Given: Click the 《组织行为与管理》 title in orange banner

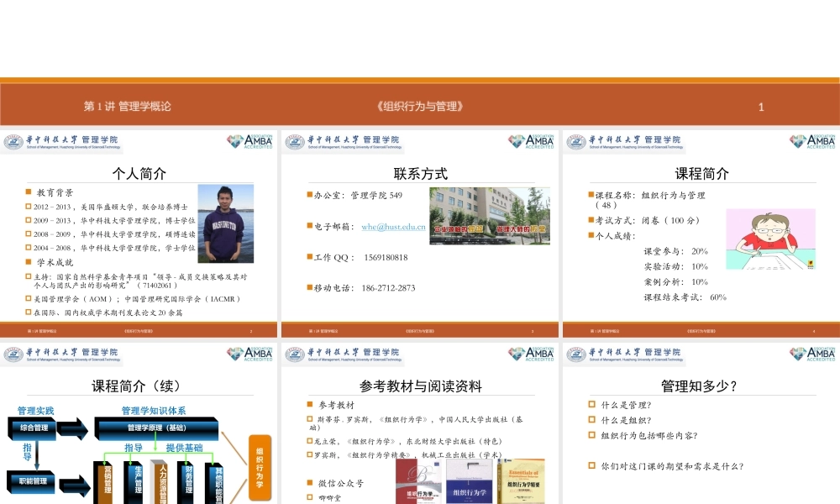Looking at the screenshot, I should 421,107.
